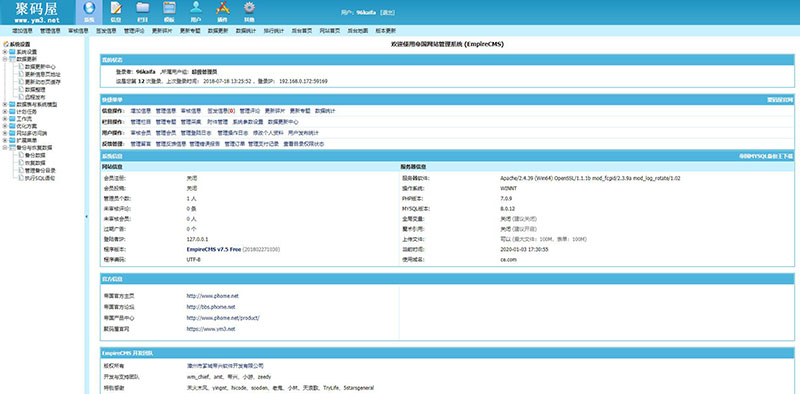
Task: Open 查看目录权限状态 in quick menu
Action: pos(304,144)
